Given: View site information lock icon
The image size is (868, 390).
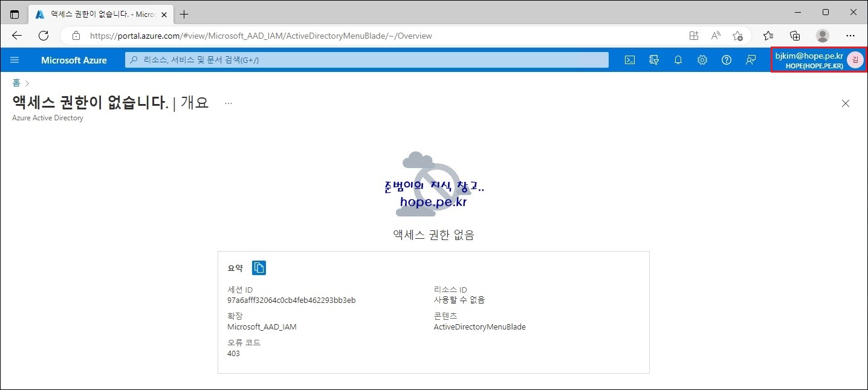Looking at the screenshot, I should pyautogui.click(x=76, y=36).
